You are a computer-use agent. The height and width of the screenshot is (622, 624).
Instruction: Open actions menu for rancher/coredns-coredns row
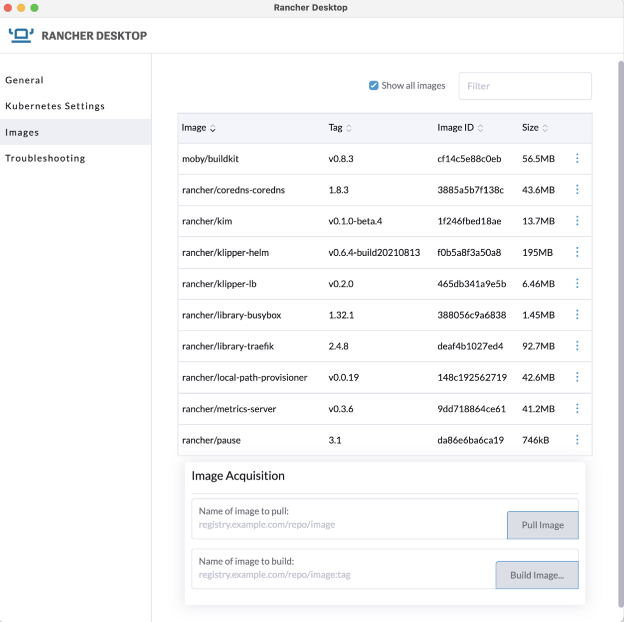(x=577, y=189)
